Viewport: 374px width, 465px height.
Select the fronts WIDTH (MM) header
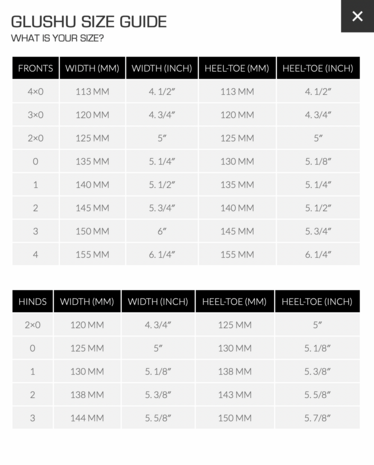point(92,68)
